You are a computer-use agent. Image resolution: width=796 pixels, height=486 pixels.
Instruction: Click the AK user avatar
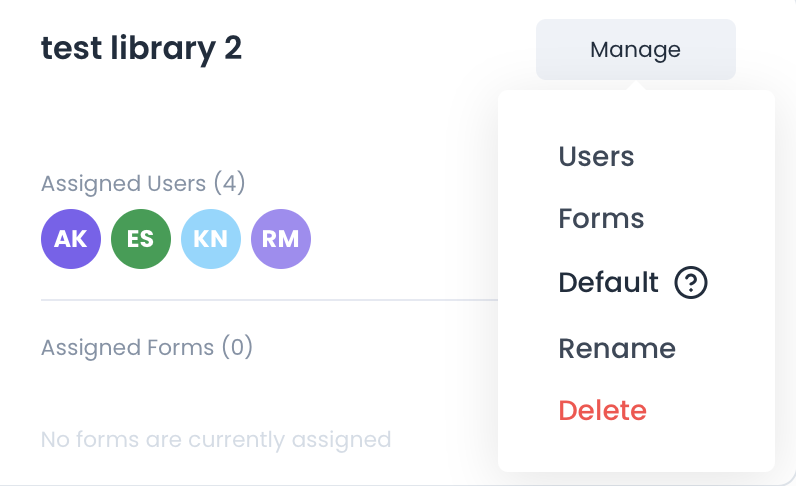pos(71,239)
